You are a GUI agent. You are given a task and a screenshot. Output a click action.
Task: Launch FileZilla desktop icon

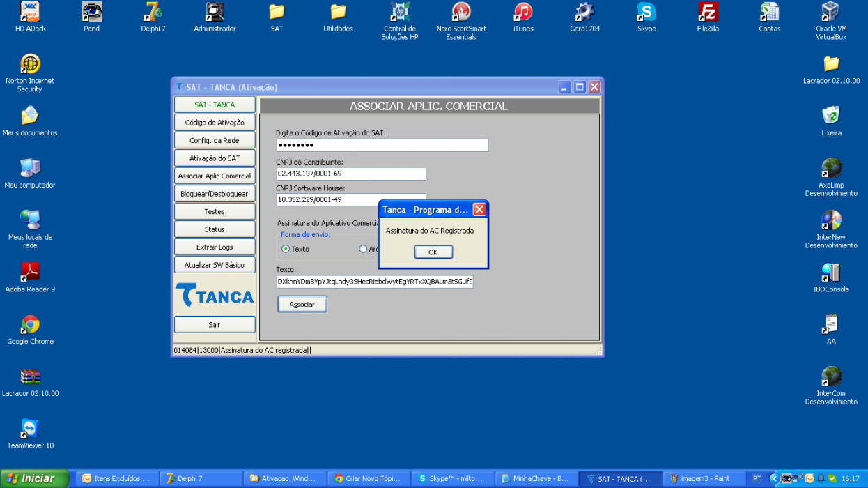pyautogui.click(x=708, y=12)
